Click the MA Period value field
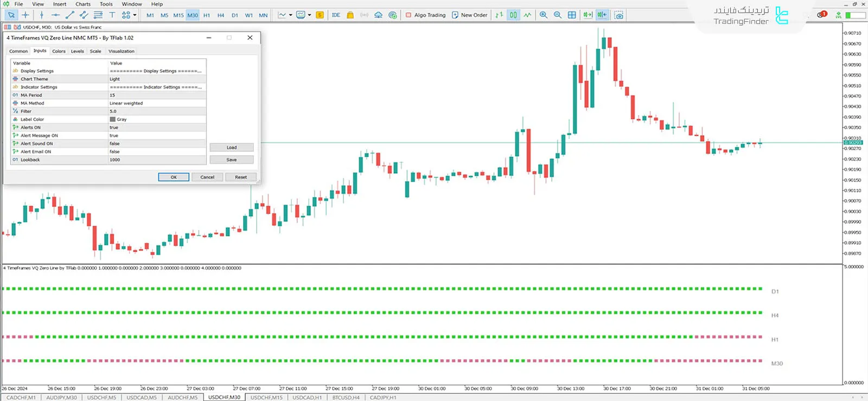The width and height of the screenshot is (868, 401). point(157,95)
